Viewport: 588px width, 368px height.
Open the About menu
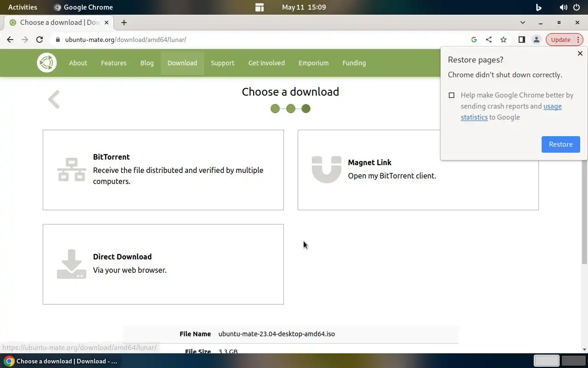[x=78, y=63]
